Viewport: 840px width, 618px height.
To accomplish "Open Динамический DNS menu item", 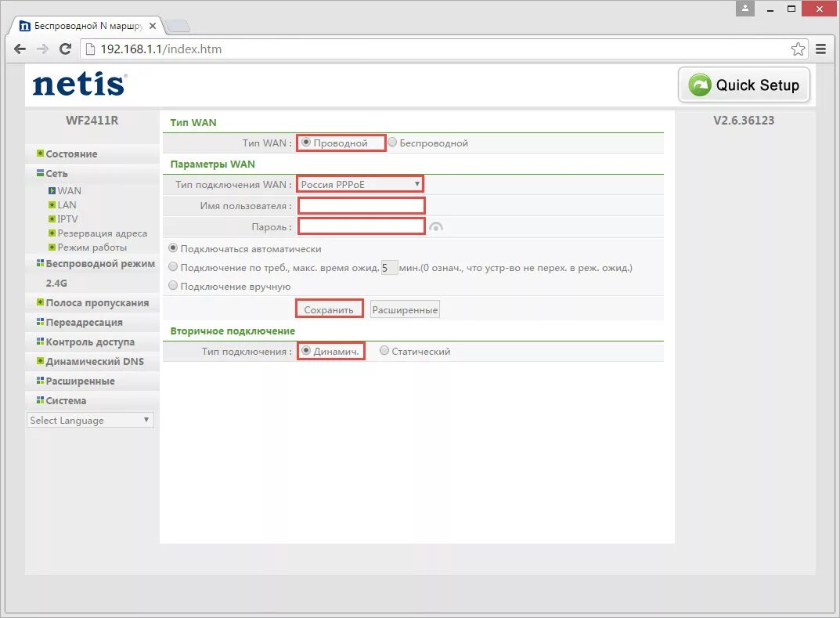I will pyautogui.click(x=95, y=361).
